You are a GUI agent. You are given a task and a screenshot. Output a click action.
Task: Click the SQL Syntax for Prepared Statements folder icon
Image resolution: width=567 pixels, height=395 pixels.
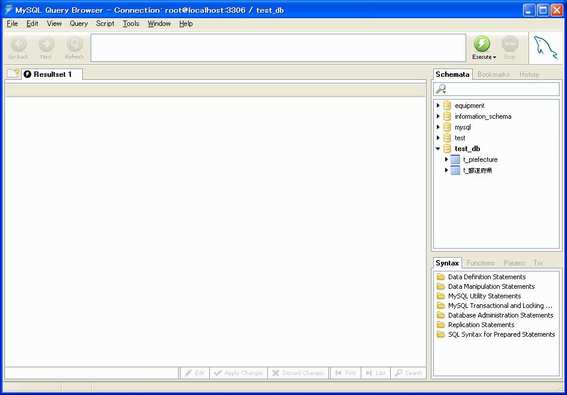click(x=440, y=335)
